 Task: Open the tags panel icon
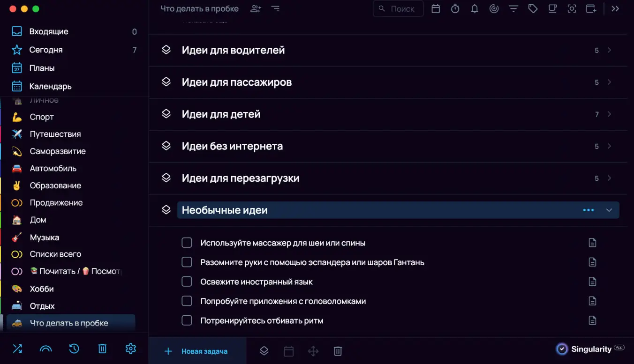pos(533,8)
